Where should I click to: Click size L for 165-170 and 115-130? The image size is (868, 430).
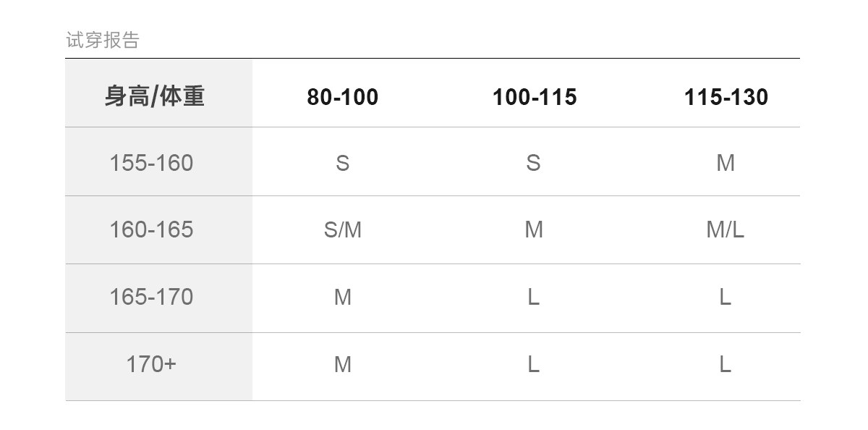[x=725, y=297]
